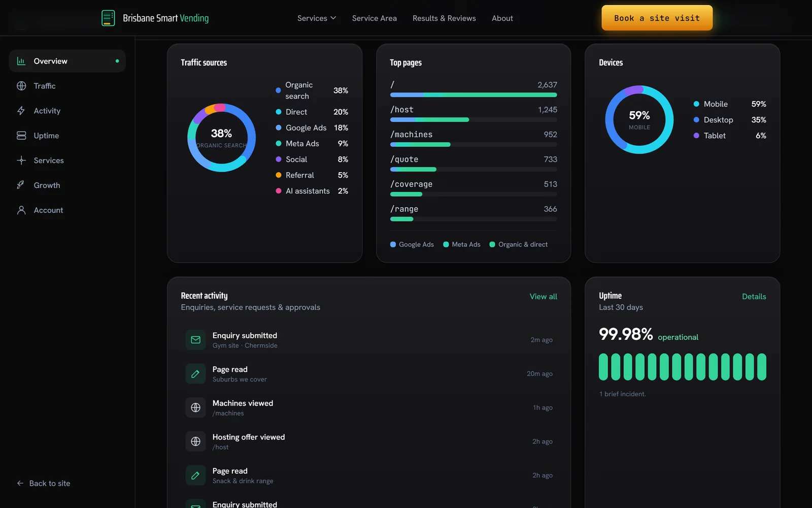Image resolution: width=812 pixels, height=508 pixels.
Task: Click the /quote page progress bar
Action: click(x=473, y=170)
